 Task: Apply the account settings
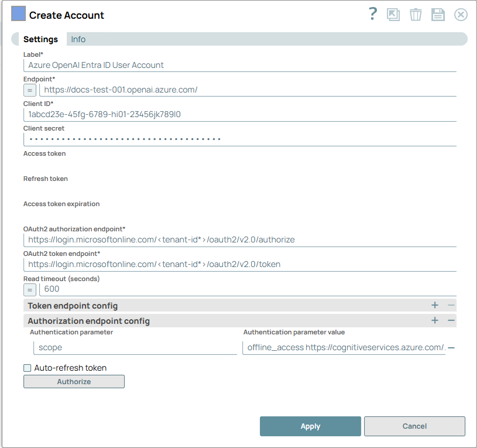pos(310,426)
